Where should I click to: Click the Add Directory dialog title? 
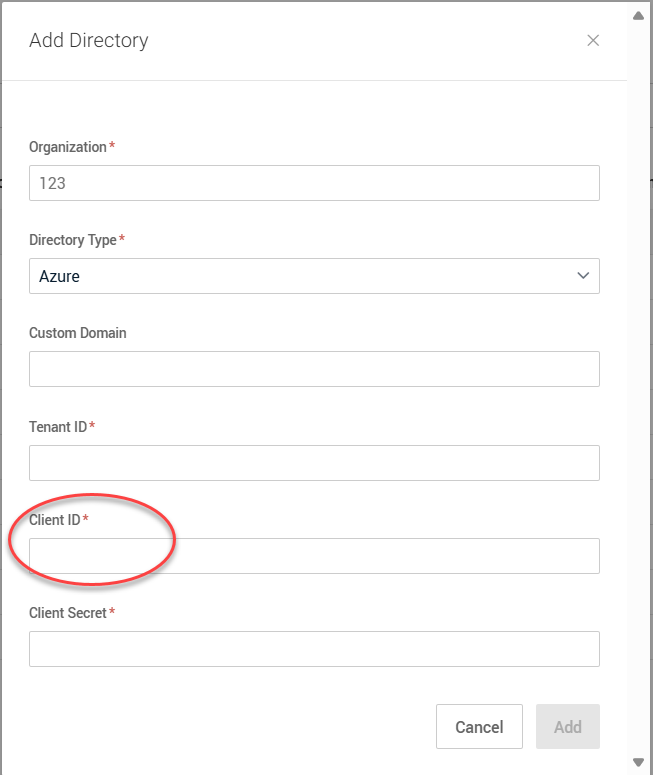click(89, 41)
